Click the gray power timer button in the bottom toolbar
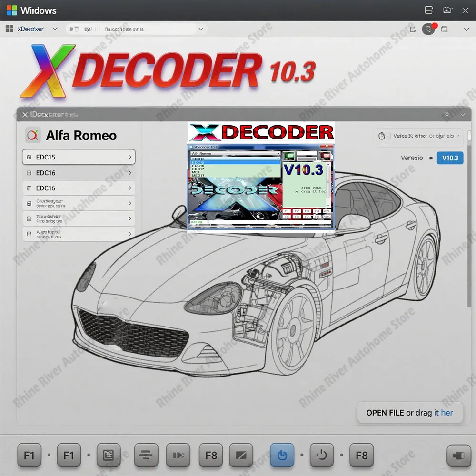 [x=321, y=455]
